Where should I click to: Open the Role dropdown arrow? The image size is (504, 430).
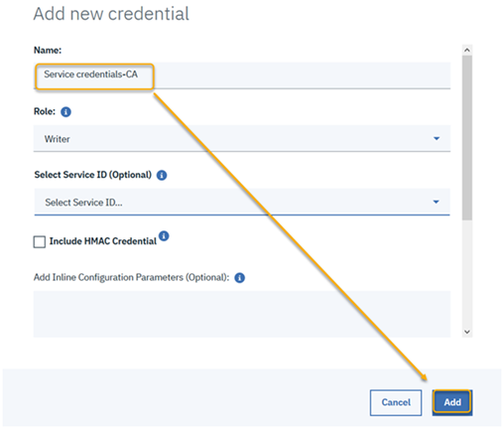coord(437,138)
